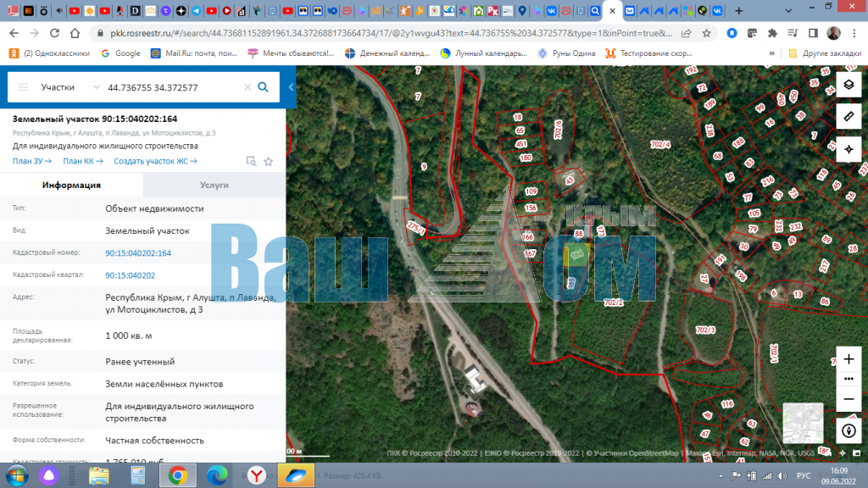Expand hidden bookmarks chevron

point(771,53)
